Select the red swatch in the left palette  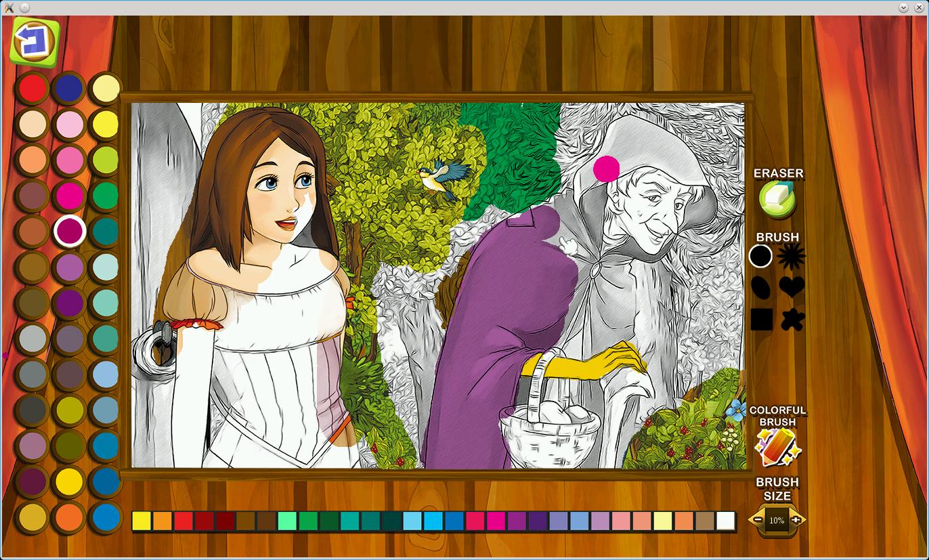[33, 88]
